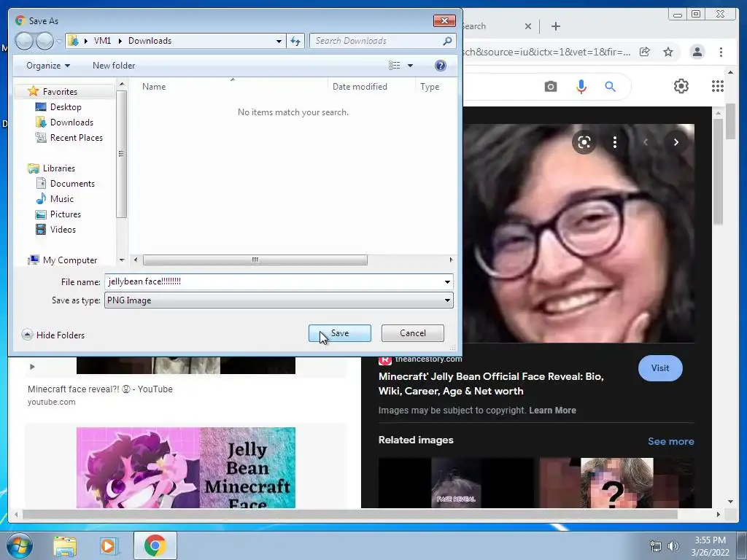Close the Chrome search tab
Screen dimensions: 747x560
pos(528,26)
